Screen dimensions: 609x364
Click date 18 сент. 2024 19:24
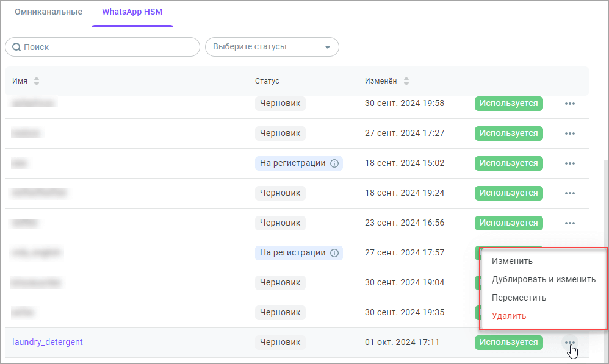click(405, 193)
